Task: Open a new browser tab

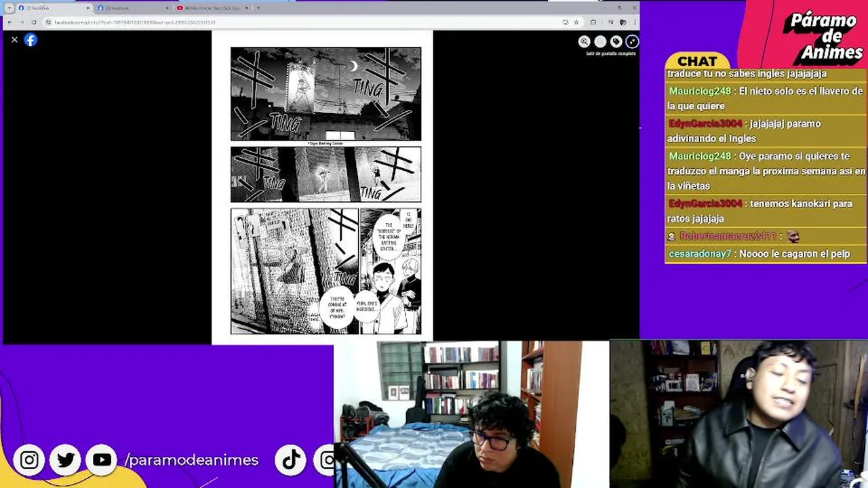Action: coord(258,8)
